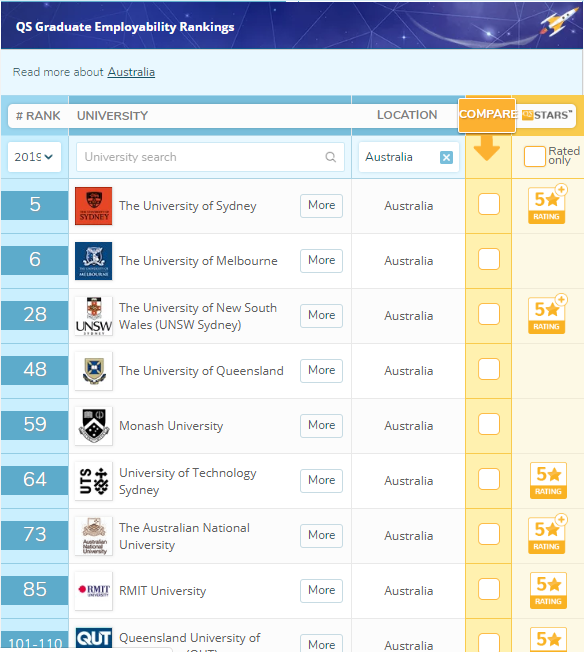584x652 pixels.
Task: Open The Australian National University page
Action: point(184,536)
